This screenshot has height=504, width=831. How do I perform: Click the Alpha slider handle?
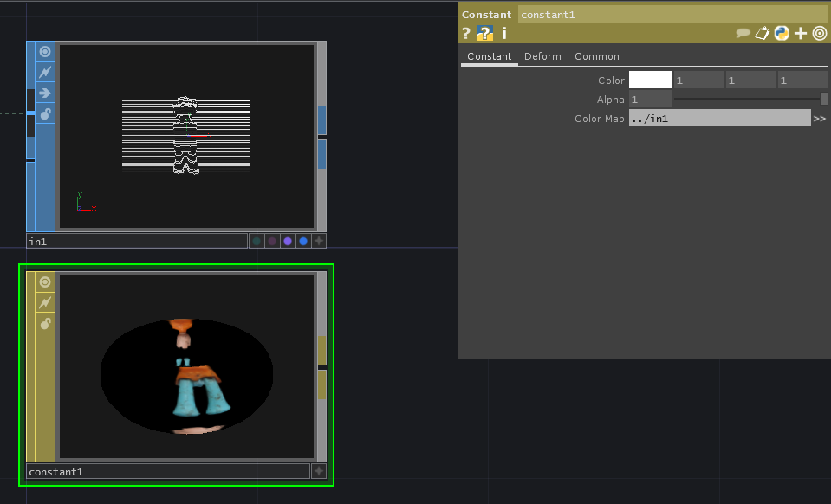click(x=824, y=99)
